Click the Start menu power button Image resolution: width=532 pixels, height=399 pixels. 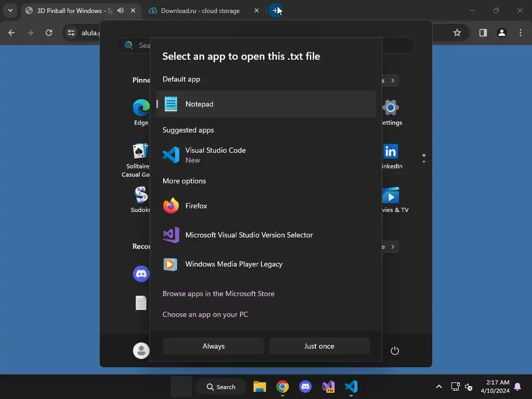pos(395,351)
